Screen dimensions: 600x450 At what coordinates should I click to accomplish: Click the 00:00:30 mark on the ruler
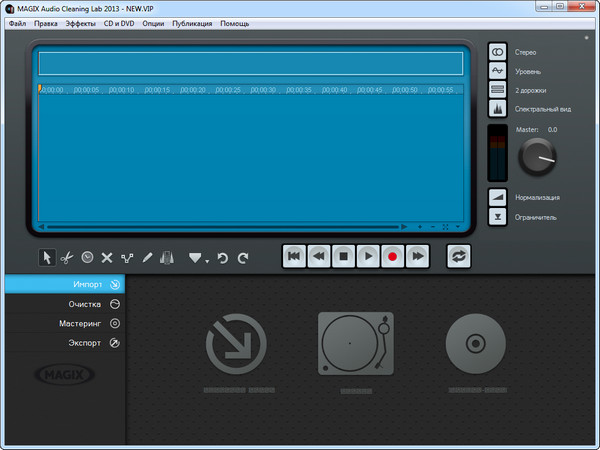pyautogui.click(x=263, y=90)
